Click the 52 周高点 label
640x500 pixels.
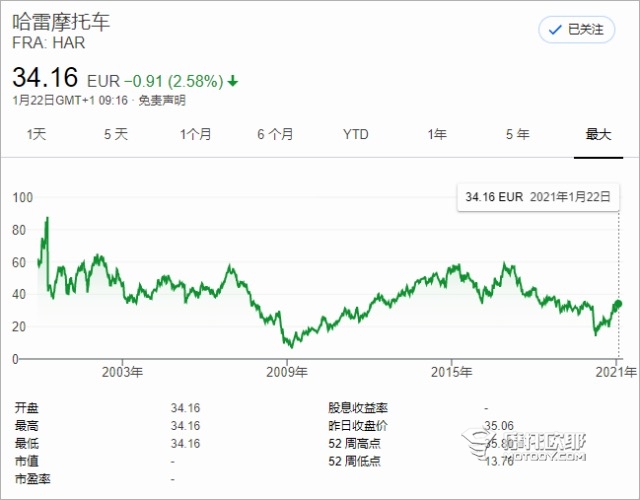point(354,443)
